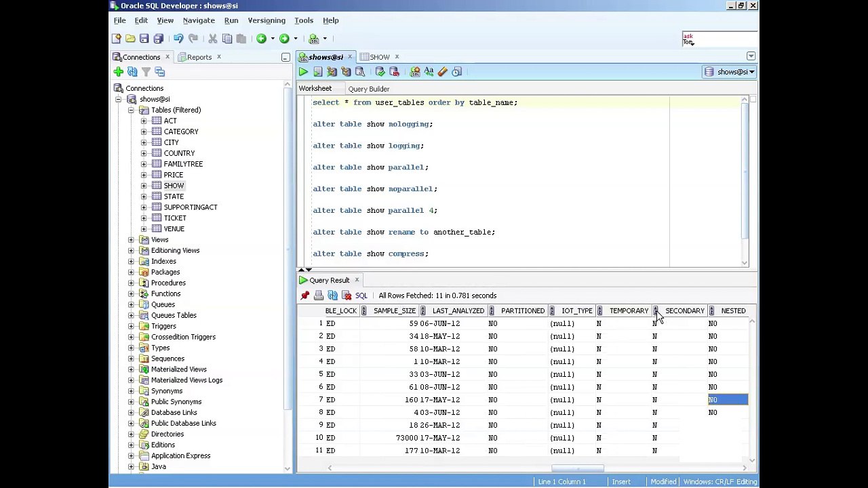Viewport: 868px width, 488px height.
Task: Click the green Forward navigation arrow
Action: click(284, 39)
